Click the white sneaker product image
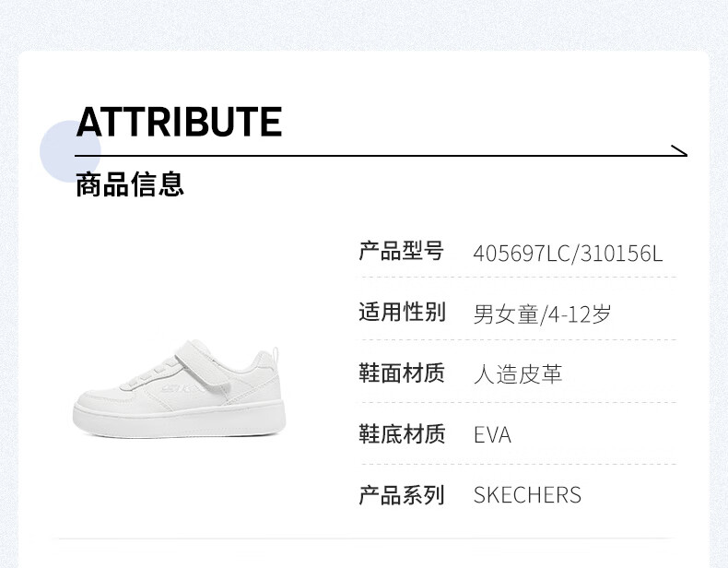 point(179,388)
